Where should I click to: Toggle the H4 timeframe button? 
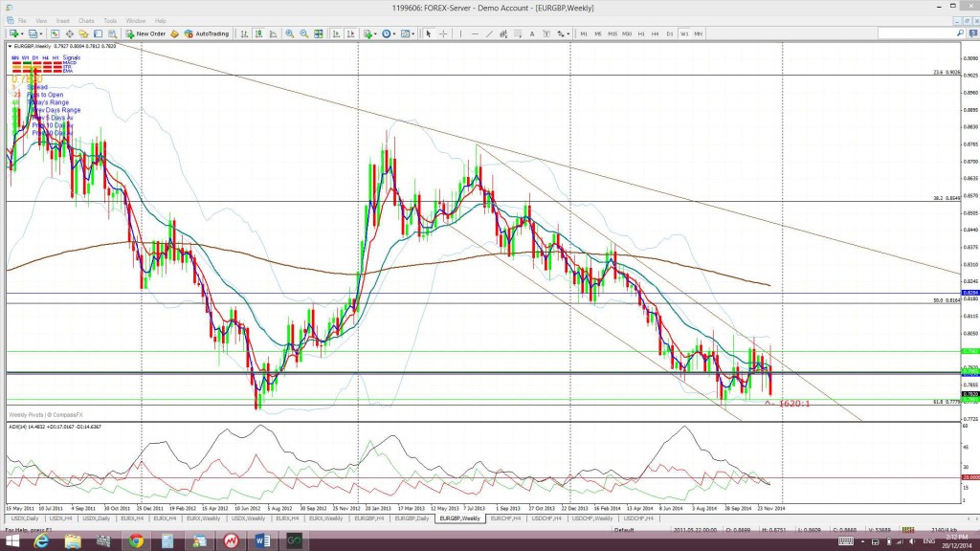point(655,33)
